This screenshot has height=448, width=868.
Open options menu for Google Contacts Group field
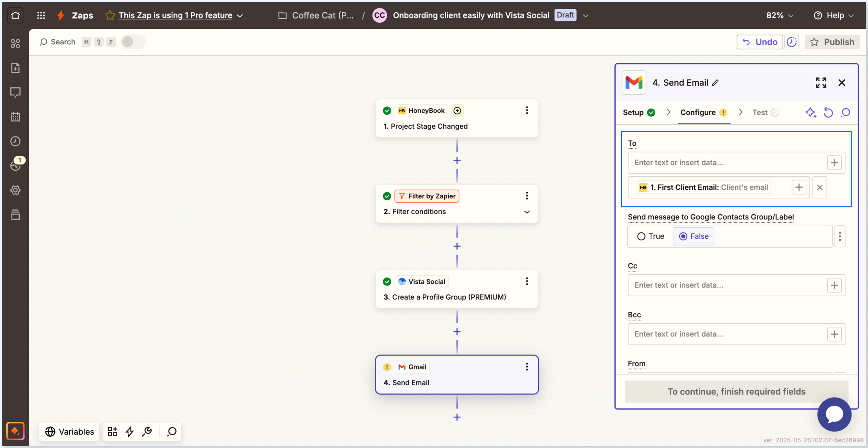[x=839, y=237]
